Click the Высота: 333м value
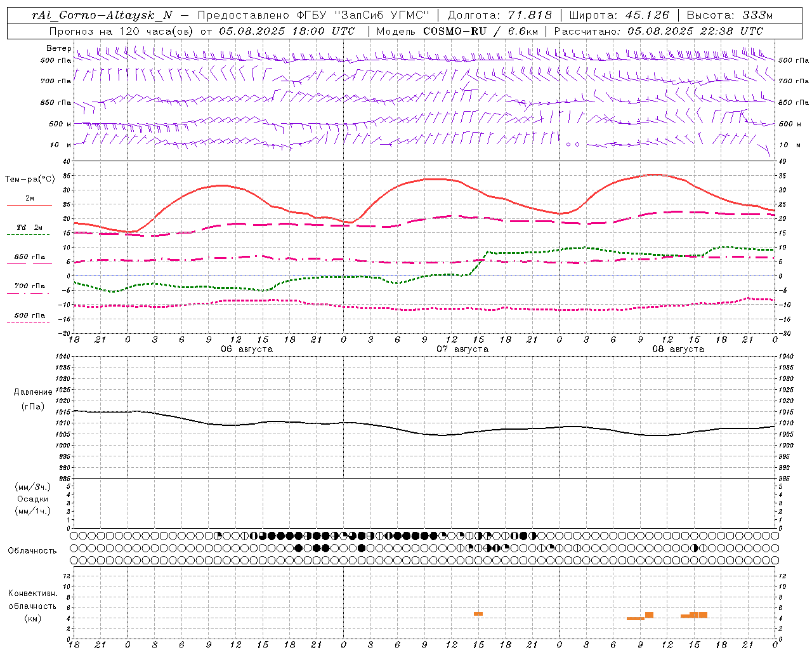 pos(730,15)
